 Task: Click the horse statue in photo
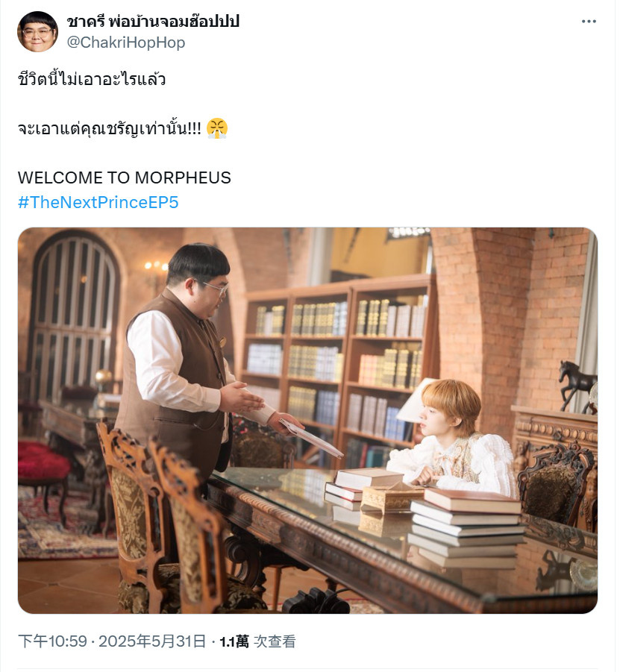[577, 386]
